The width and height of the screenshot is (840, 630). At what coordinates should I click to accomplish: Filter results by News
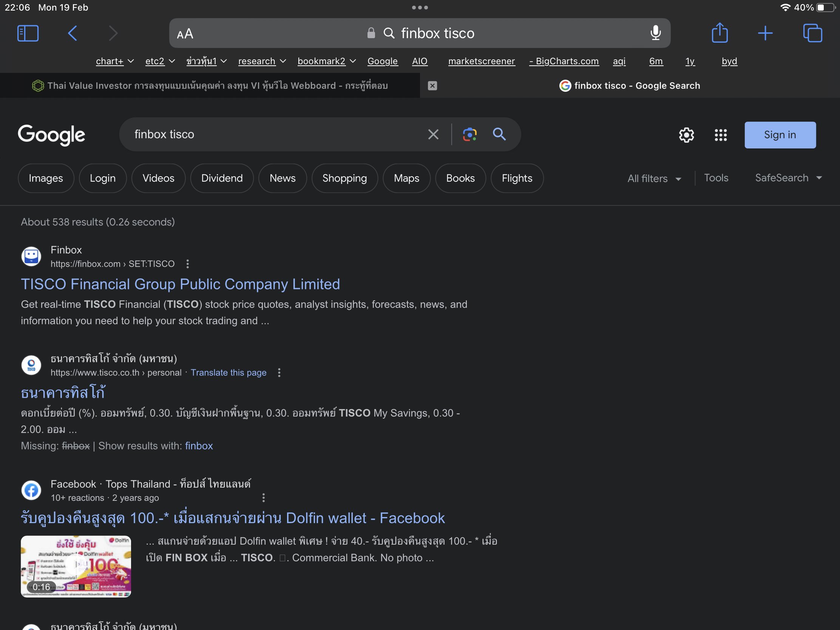[283, 179]
